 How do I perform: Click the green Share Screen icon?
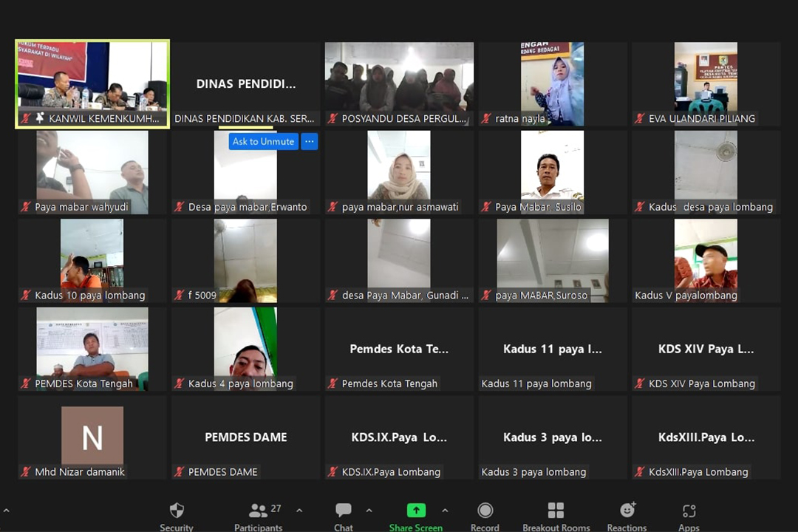(416, 511)
